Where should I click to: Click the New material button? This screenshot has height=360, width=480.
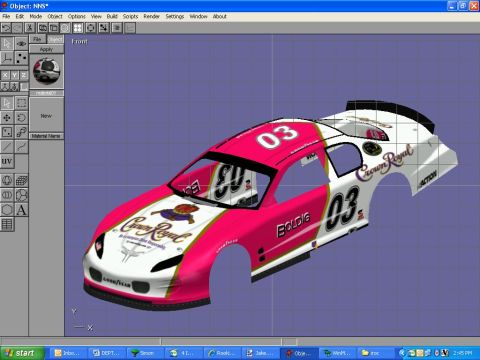point(46,116)
